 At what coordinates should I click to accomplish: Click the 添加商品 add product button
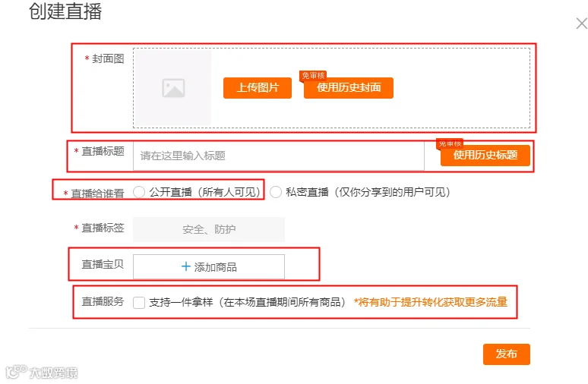pos(209,267)
